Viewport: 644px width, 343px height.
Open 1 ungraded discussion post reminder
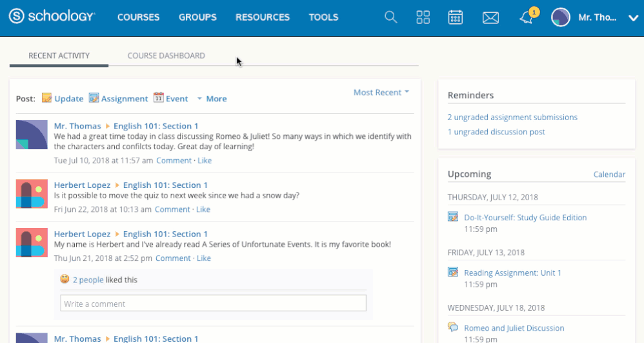tap(496, 132)
